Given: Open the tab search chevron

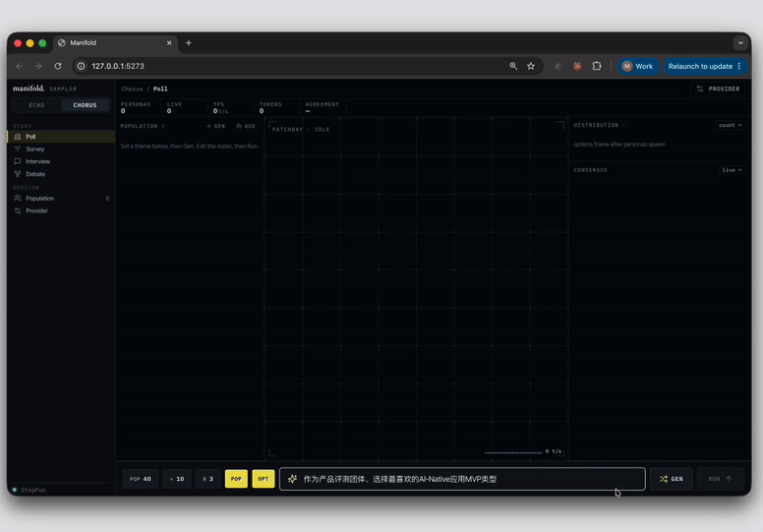Looking at the screenshot, I should [740, 43].
